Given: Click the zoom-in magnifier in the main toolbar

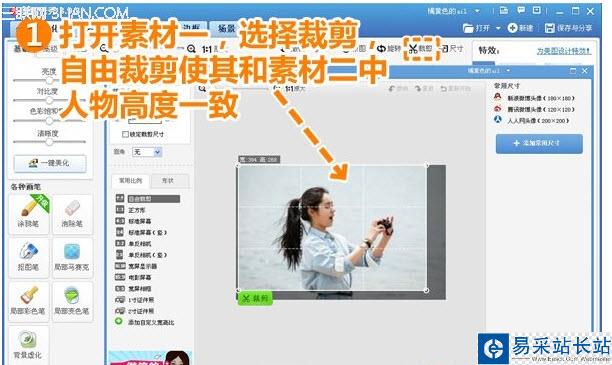Looking at the screenshot, I should pos(191,49).
